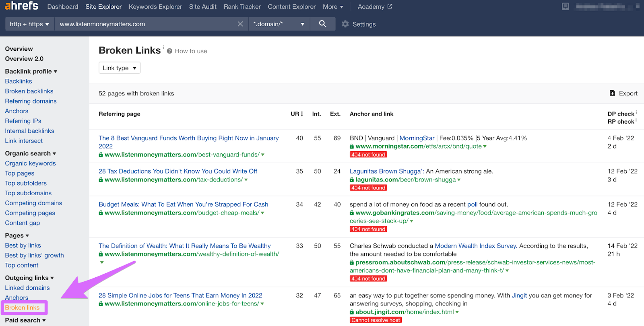This screenshot has height=326, width=644.
Task: Click the Modern Wealth Index Survey anchor
Action: (475, 246)
